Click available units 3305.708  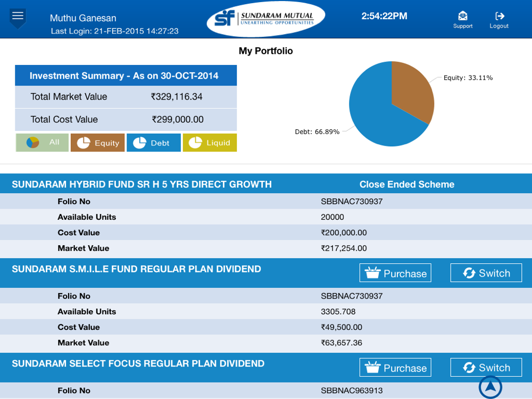(338, 311)
